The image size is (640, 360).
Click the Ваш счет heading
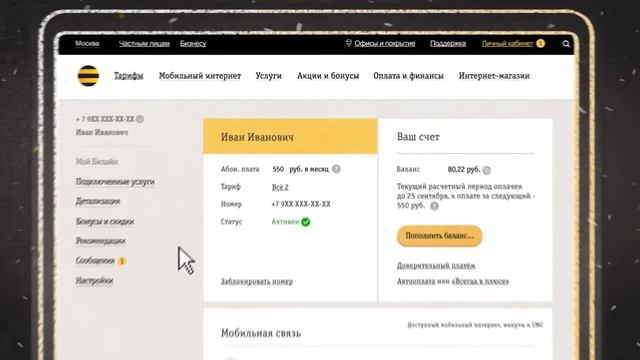(x=418, y=137)
